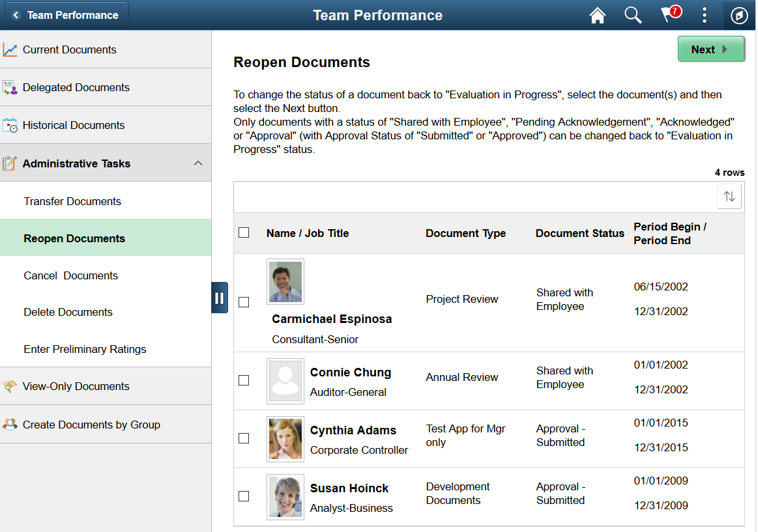The height and width of the screenshot is (532, 758).
Task: Click the sort arrows icon above table
Action: pos(729,197)
